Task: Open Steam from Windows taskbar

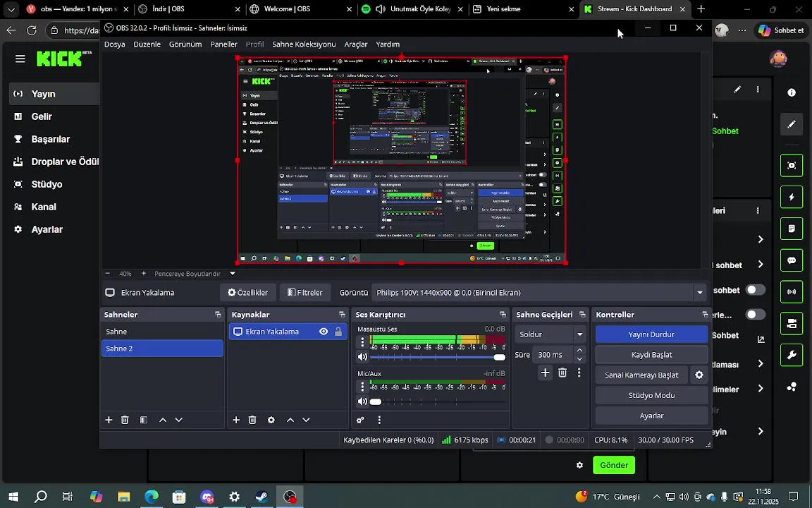Action: (x=262, y=497)
